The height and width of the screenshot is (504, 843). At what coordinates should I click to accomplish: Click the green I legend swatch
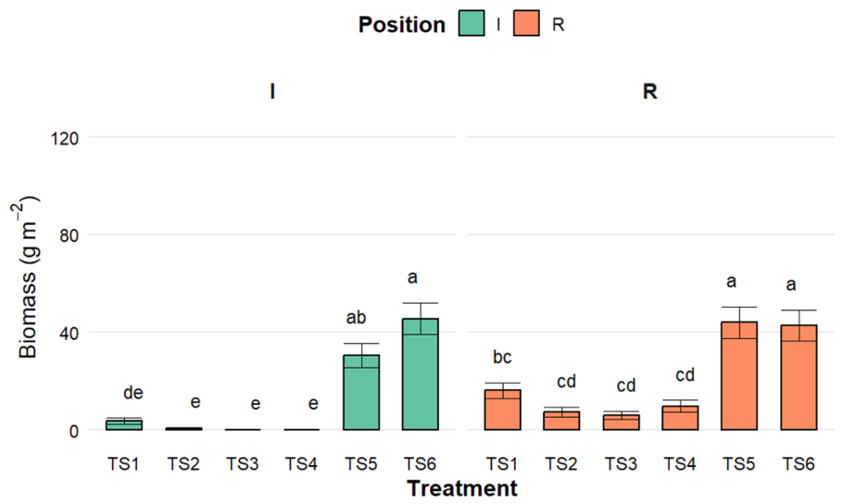tap(472, 24)
